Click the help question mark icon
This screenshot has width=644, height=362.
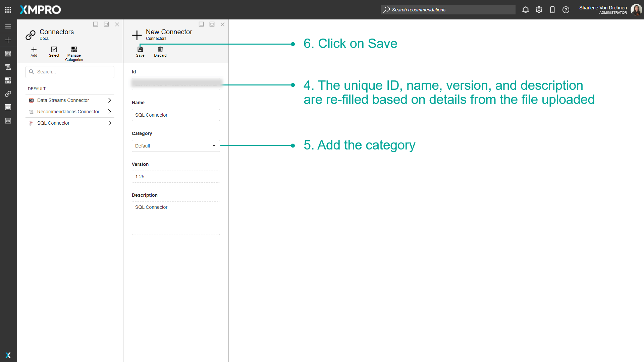click(x=566, y=10)
